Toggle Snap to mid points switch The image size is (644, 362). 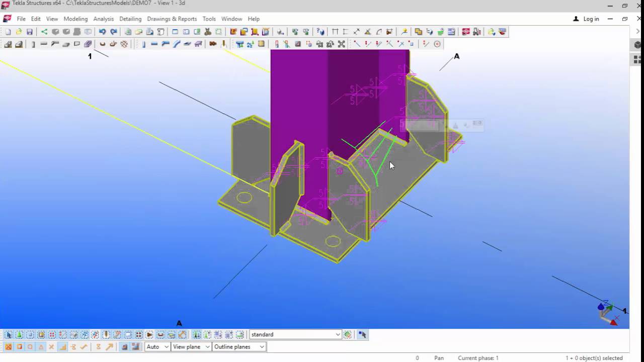point(41,347)
